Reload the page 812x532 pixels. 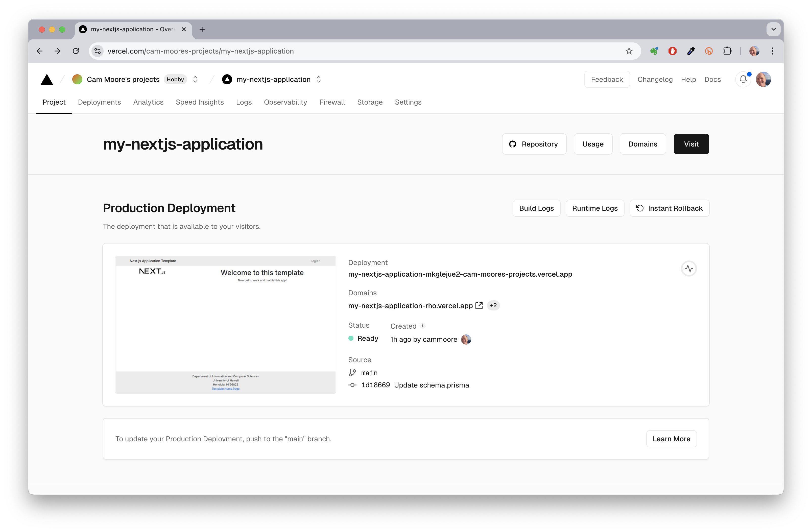76,51
